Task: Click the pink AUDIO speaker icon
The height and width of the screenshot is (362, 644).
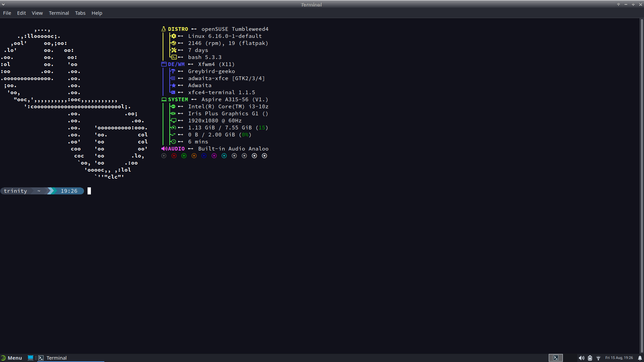Action: [x=164, y=149]
